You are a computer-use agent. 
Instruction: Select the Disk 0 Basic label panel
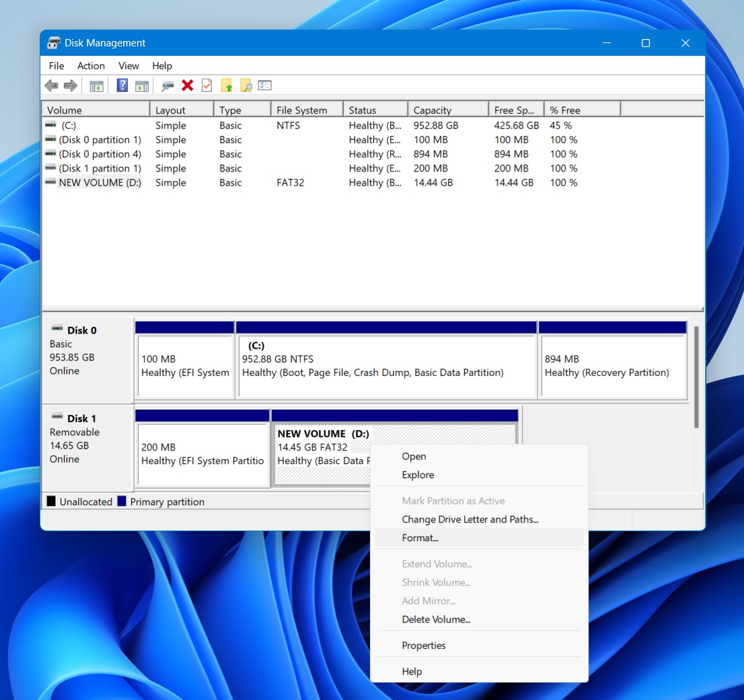tap(87, 360)
